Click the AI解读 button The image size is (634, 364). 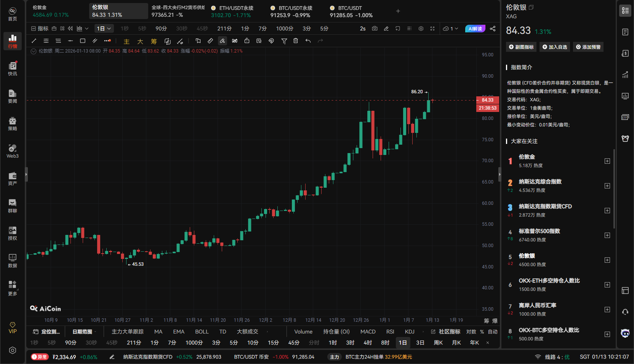tap(475, 28)
